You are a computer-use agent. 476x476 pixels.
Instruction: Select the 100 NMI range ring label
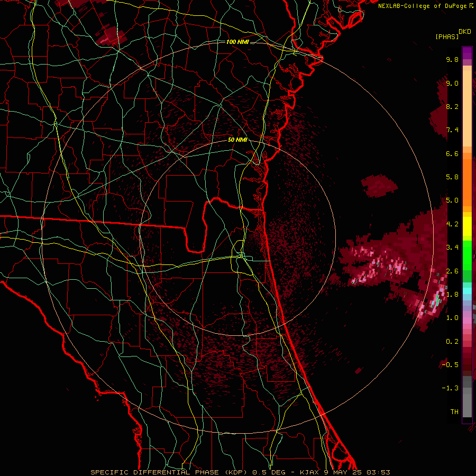237,42
